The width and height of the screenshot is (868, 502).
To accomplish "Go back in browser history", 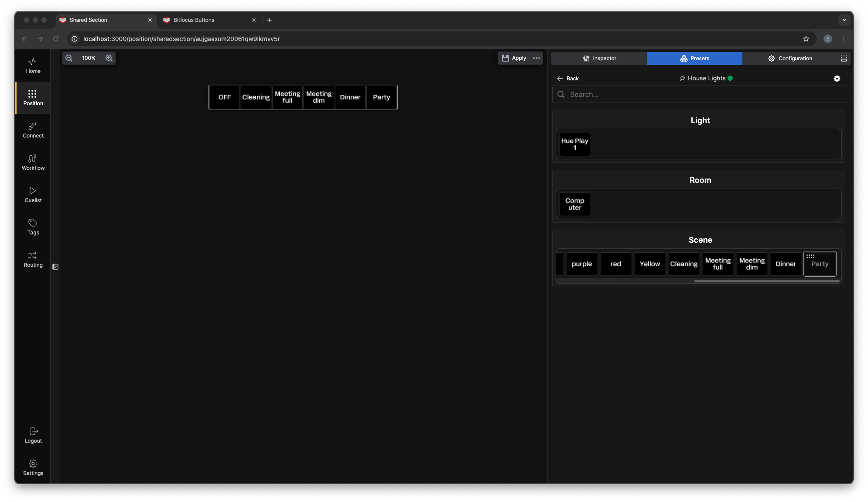I will click(x=24, y=39).
